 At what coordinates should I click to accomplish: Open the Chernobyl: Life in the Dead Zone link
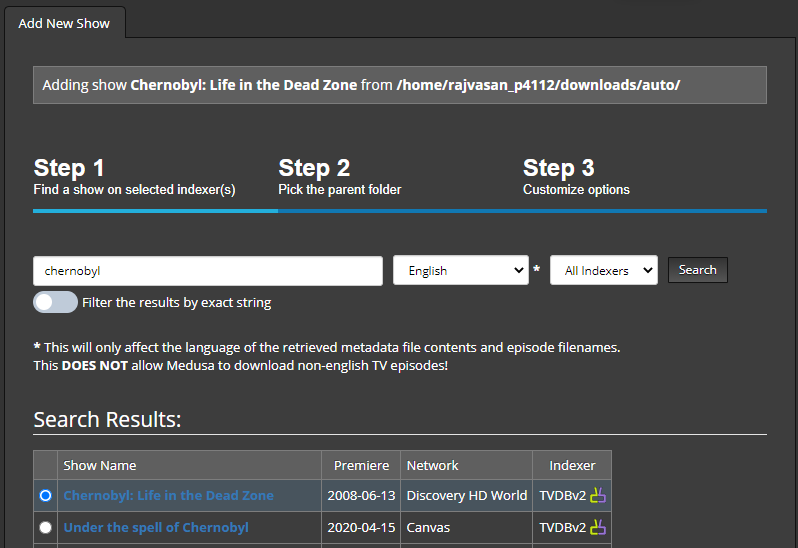coord(168,495)
